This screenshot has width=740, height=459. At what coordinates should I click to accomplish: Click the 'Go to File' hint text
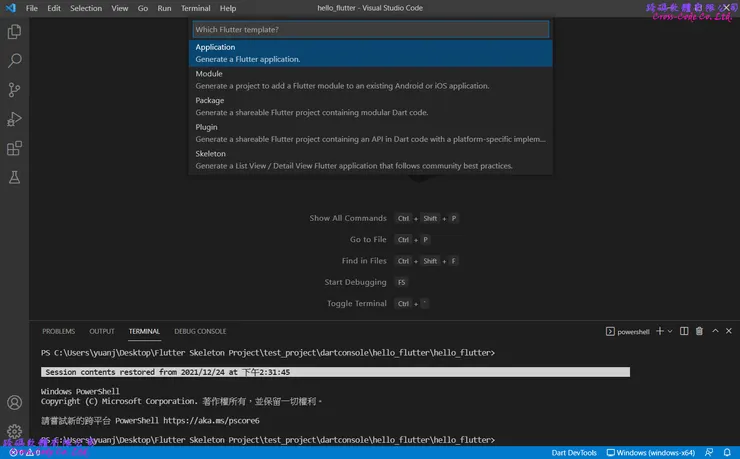368,239
